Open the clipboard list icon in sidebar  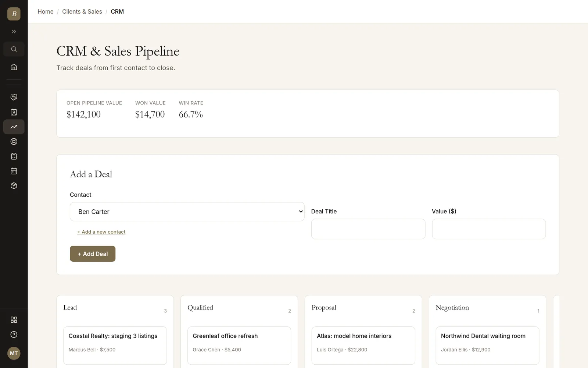click(x=14, y=156)
